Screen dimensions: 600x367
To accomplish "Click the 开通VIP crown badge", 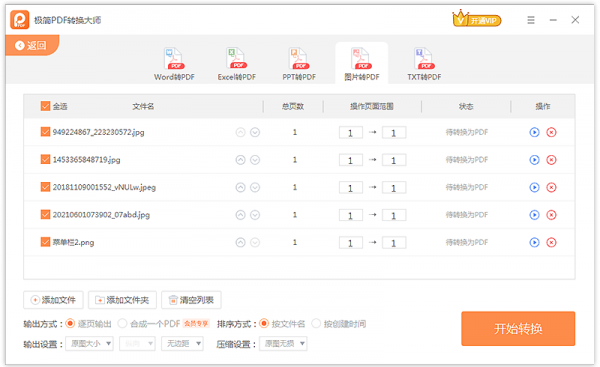I will tap(477, 19).
